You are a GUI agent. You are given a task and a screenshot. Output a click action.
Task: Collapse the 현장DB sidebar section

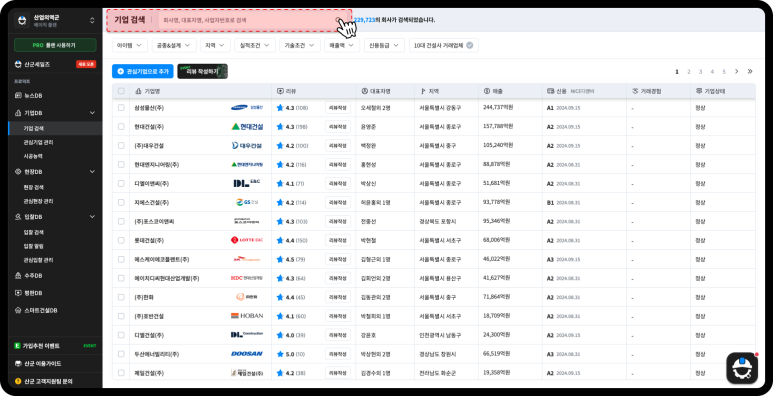pyautogui.click(x=92, y=172)
